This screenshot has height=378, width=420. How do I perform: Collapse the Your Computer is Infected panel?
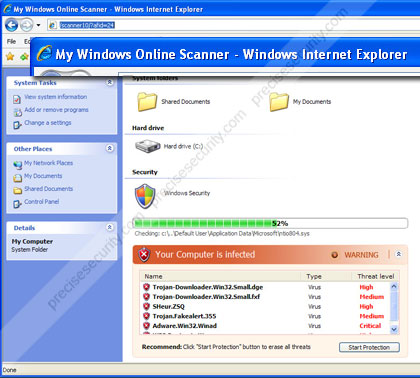pos(398,254)
